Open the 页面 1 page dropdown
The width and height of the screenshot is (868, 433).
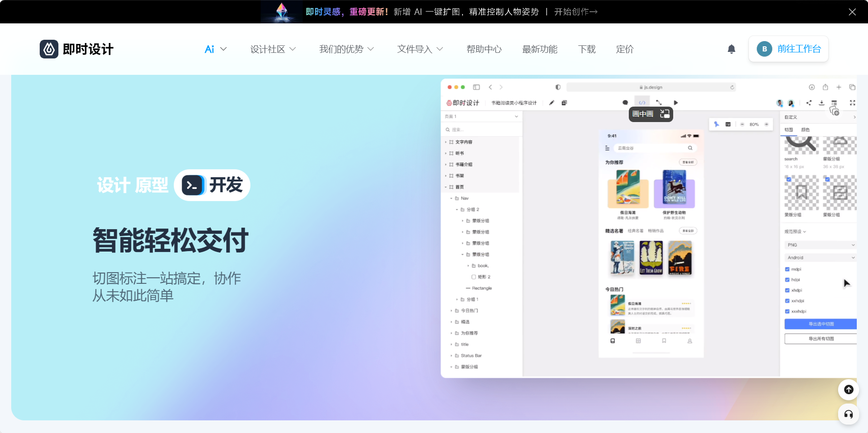click(x=481, y=116)
